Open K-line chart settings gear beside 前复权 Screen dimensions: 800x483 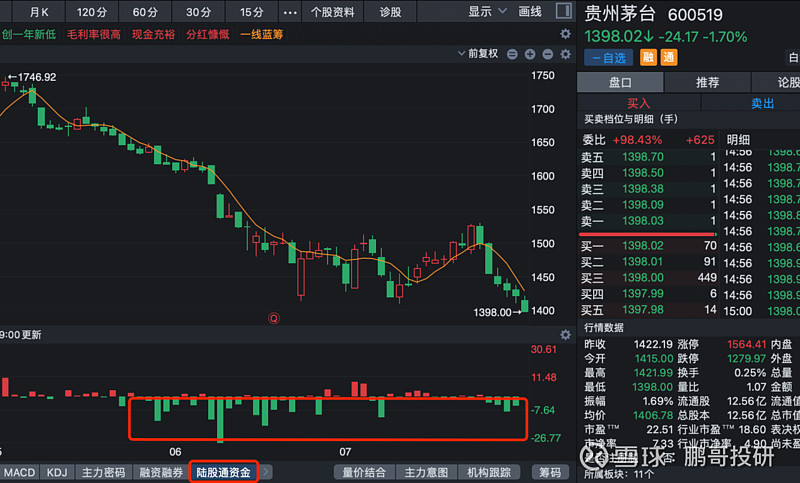click(x=565, y=54)
